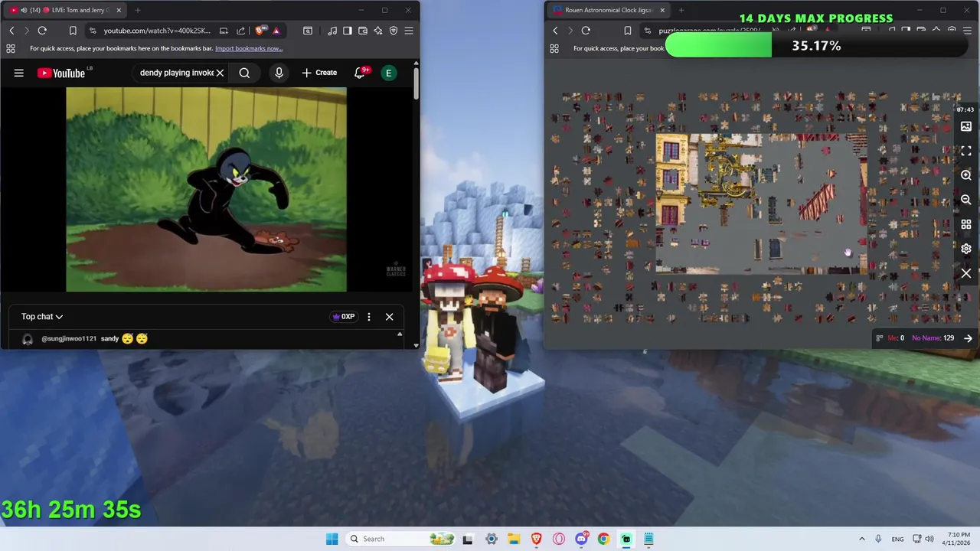Reload the puzzle browser page
The image size is (980, 551).
tap(586, 31)
